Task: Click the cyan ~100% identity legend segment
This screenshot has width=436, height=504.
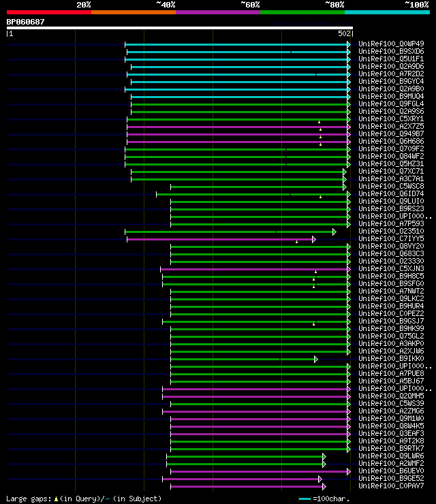Action: [387, 12]
